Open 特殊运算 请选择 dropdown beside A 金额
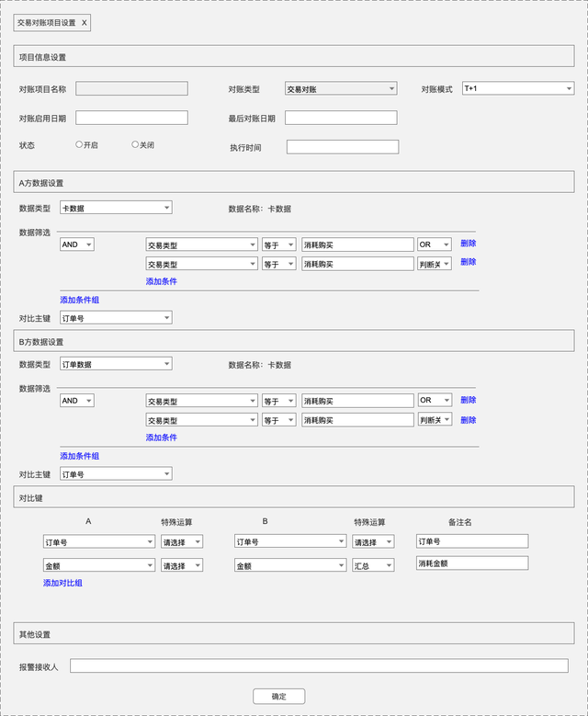The height and width of the screenshot is (716, 588). (x=182, y=565)
